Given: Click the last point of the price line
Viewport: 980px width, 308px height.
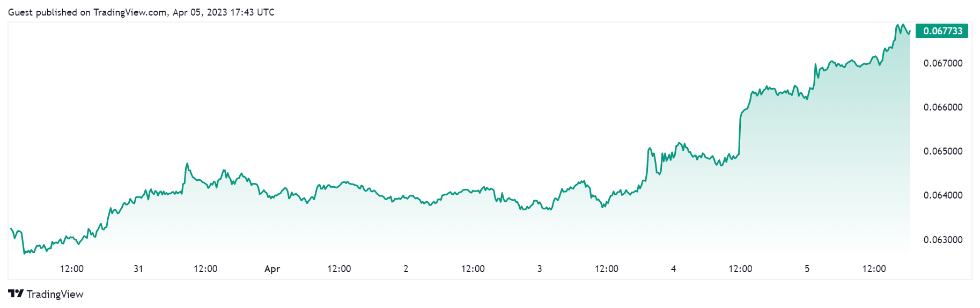Looking at the screenshot, I should point(910,31).
